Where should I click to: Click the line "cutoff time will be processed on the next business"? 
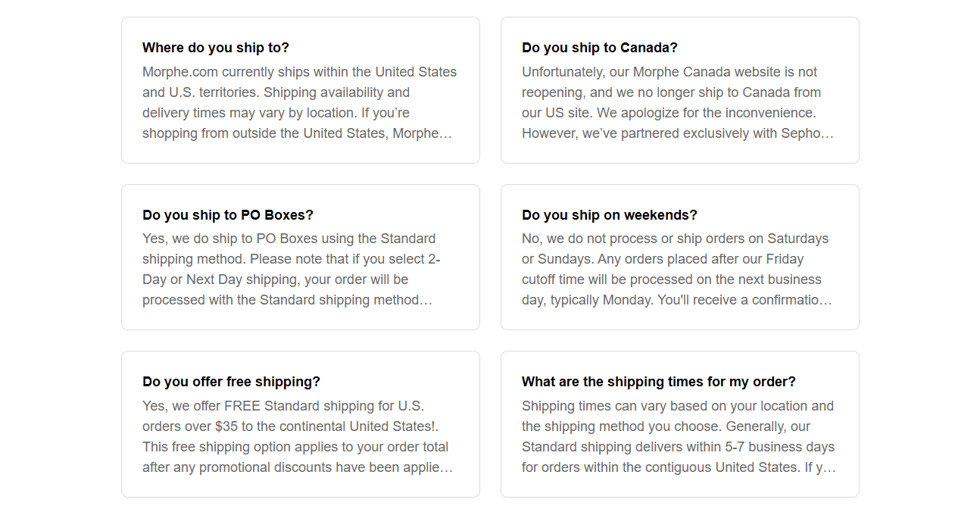coord(671,279)
